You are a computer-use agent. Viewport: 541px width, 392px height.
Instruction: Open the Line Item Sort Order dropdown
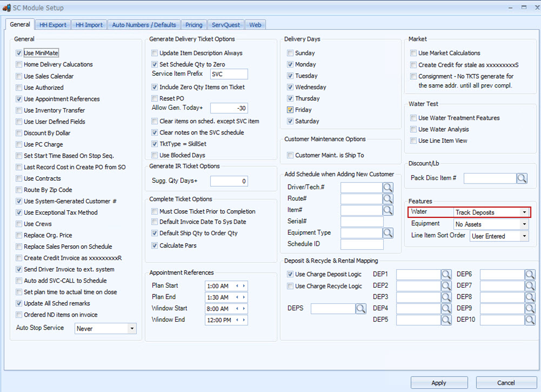524,236
